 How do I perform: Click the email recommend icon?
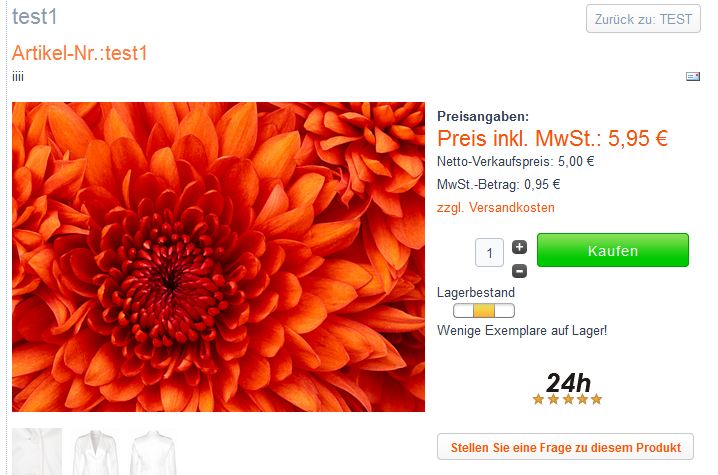point(692,76)
